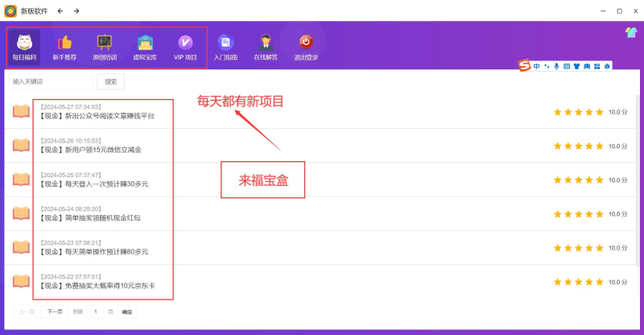Click the 上一页 previous page button
Viewport: 644px width, 335px height.
pos(27,312)
